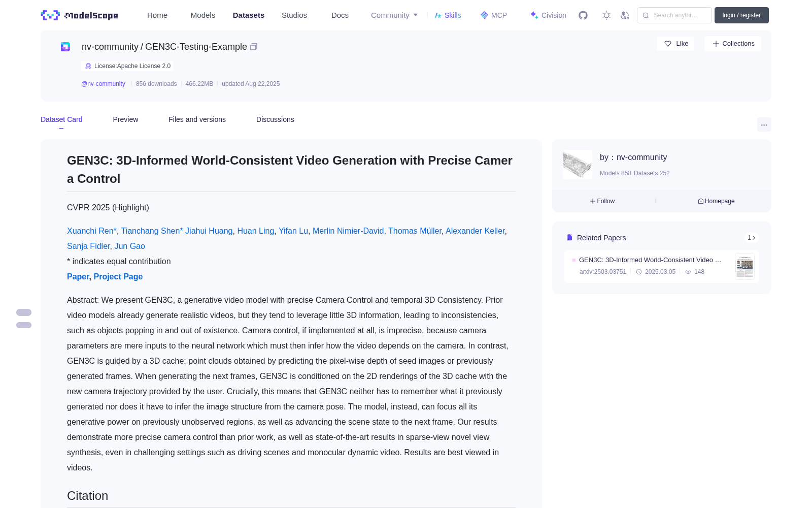Click the login / register button
The image size is (812, 508).
click(741, 15)
